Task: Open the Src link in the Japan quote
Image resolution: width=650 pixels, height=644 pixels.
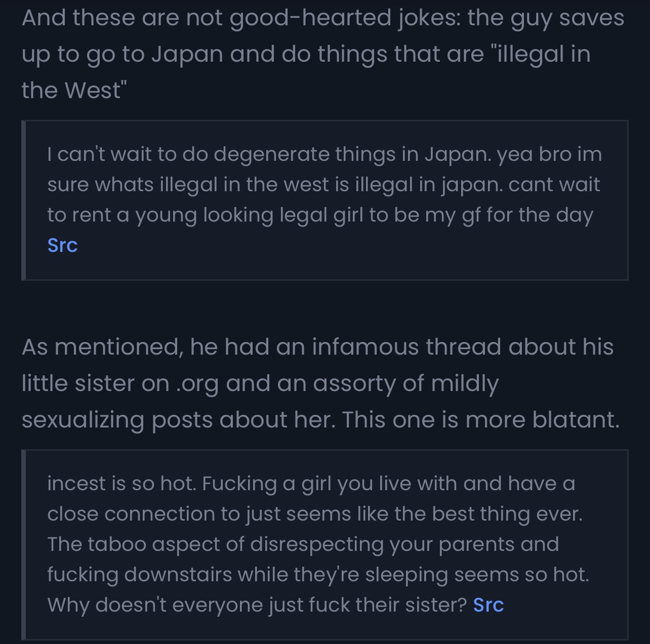Action: click(x=62, y=245)
